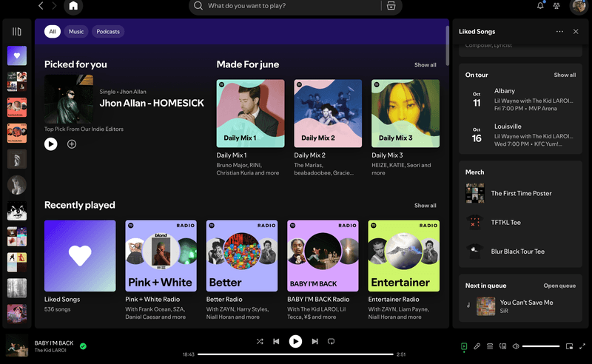Image resolution: width=592 pixels, height=364 pixels.
Task: Expand On tour with Show all
Action: (x=565, y=75)
